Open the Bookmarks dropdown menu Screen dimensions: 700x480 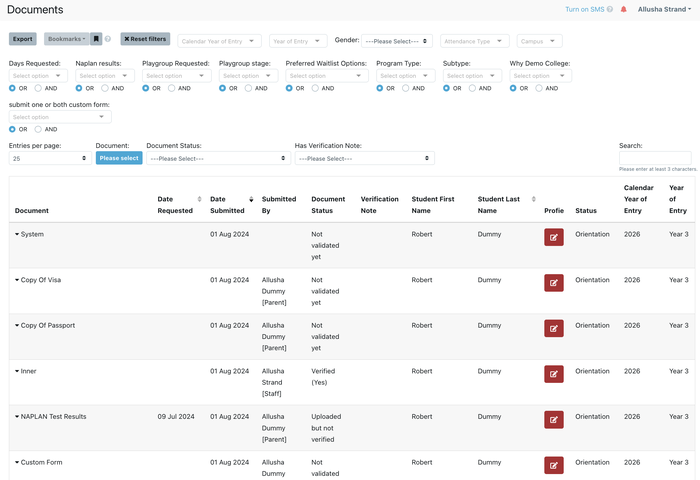(x=66, y=39)
